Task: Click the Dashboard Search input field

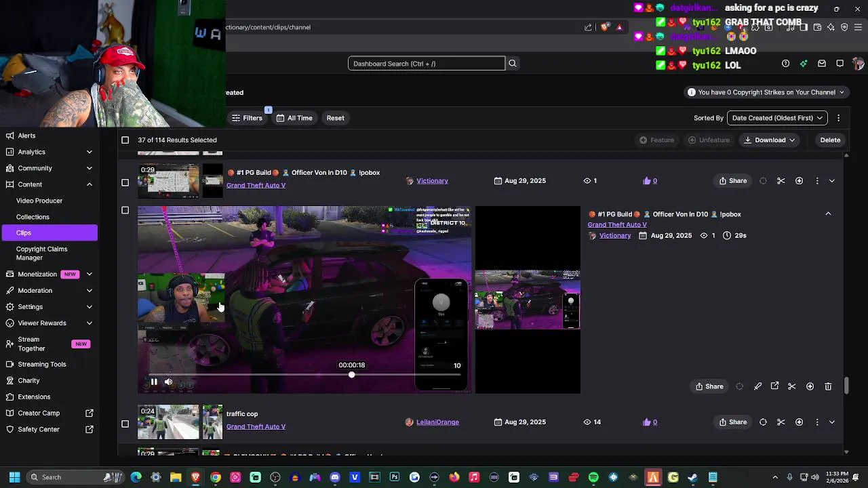Action: [x=427, y=63]
